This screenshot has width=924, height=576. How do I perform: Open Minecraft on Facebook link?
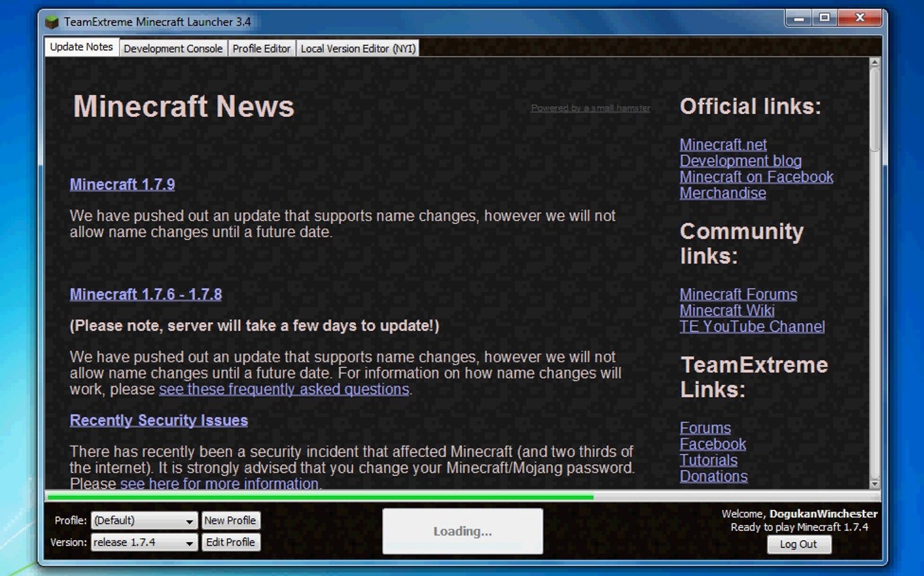(x=756, y=177)
